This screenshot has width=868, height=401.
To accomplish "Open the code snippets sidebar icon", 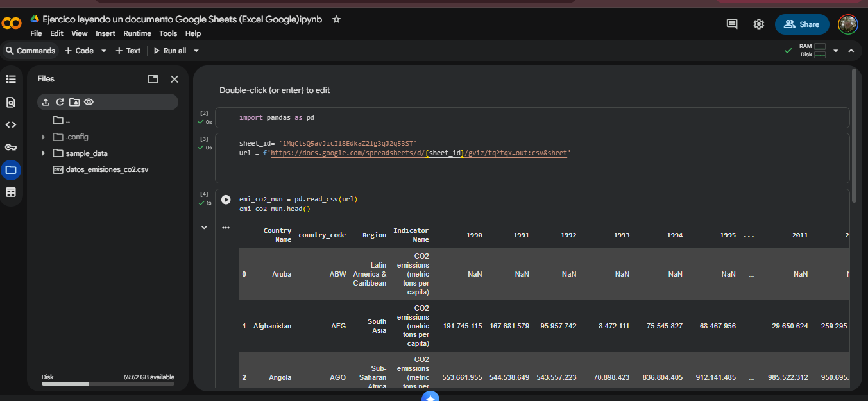I will click(11, 124).
